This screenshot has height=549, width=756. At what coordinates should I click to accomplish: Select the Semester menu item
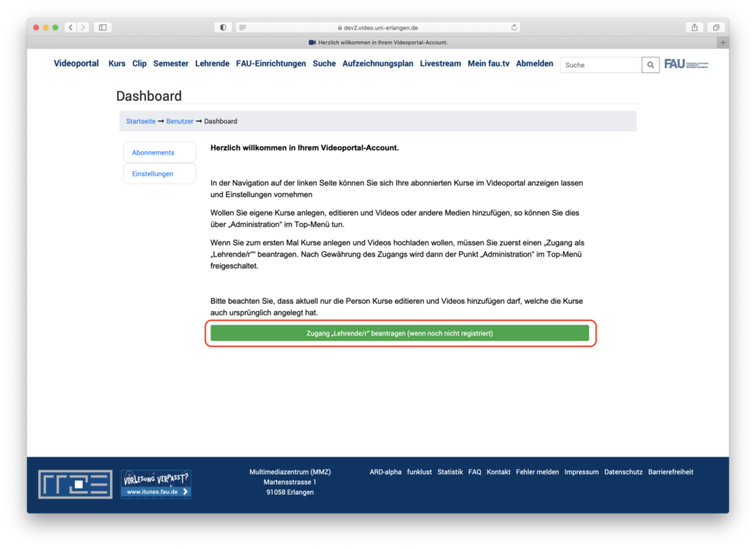(171, 64)
